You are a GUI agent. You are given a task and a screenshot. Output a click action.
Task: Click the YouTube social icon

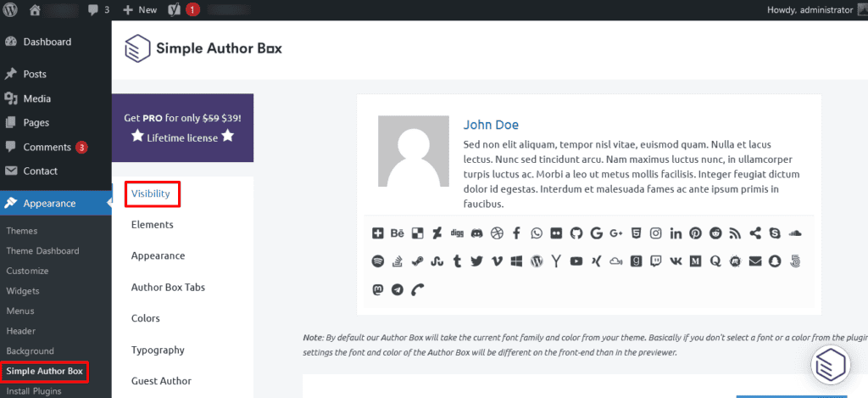[x=576, y=261]
